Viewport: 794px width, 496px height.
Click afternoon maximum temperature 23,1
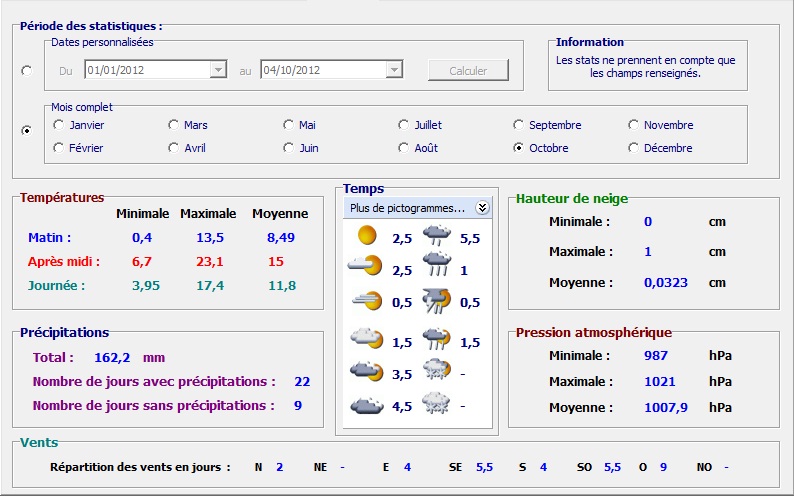[x=210, y=262]
